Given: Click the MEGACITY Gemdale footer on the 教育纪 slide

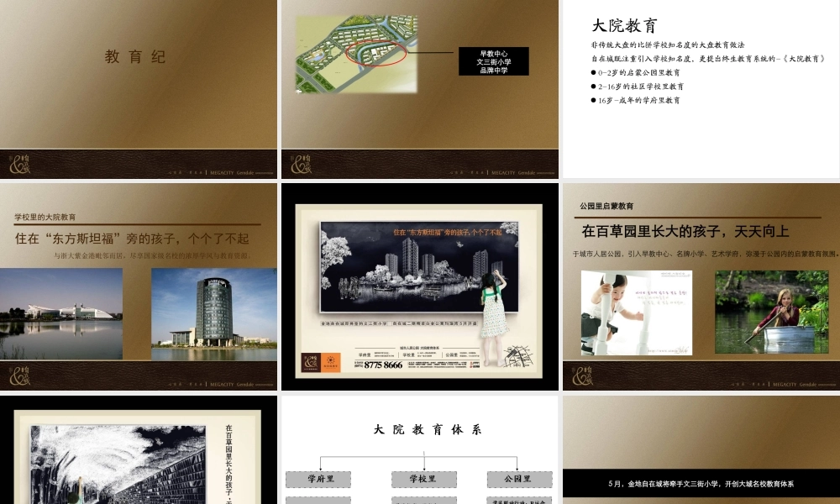Looking at the screenshot, I should pos(241,173).
